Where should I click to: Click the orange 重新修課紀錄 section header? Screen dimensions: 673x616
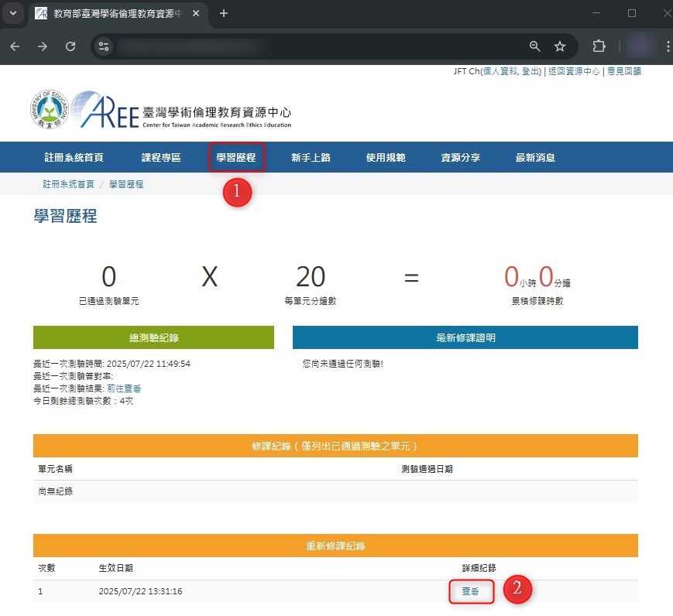point(335,546)
